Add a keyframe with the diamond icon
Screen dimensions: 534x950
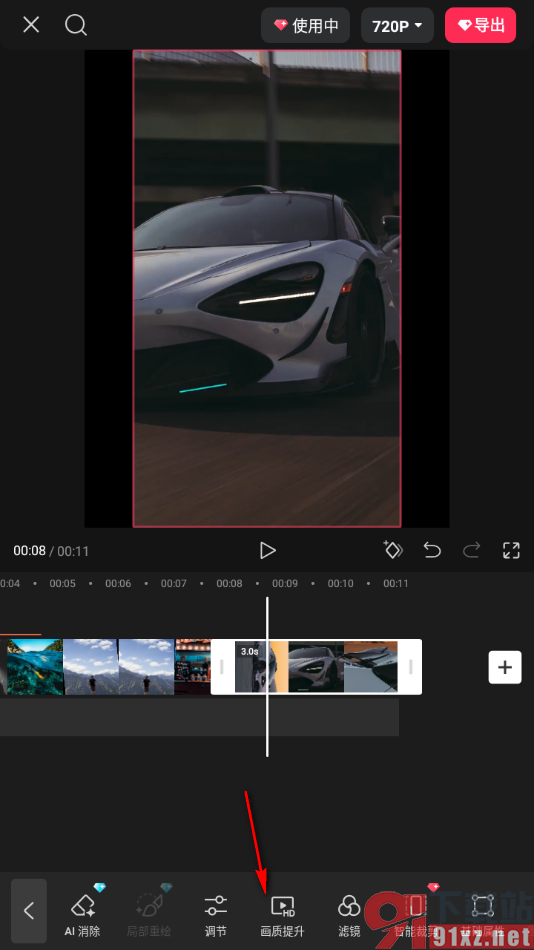[x=393, y=550]
